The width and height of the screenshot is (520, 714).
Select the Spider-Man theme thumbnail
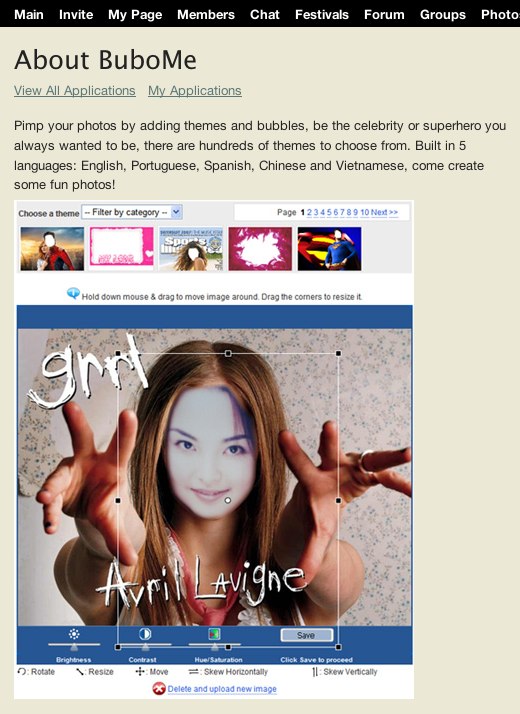pyautogui.click(x=52, y=249)
